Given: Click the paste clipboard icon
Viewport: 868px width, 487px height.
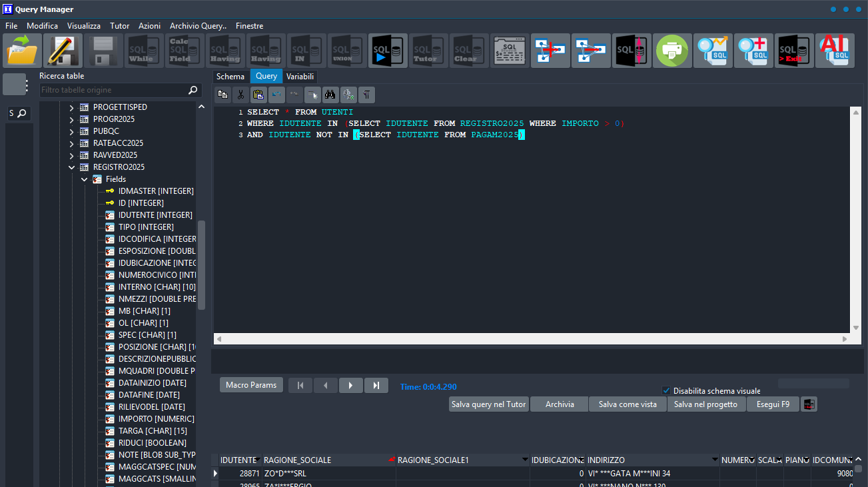Looking at the screenshot, I should (258, 95).
